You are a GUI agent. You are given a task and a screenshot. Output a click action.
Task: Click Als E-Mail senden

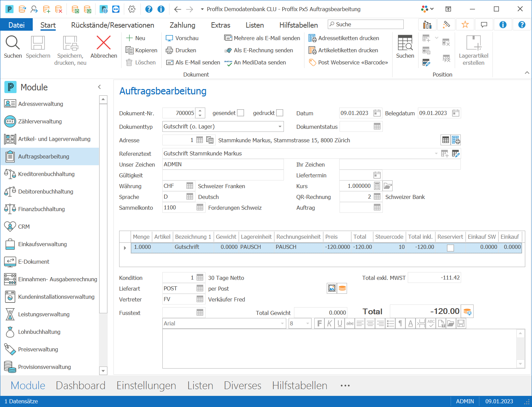193,62
